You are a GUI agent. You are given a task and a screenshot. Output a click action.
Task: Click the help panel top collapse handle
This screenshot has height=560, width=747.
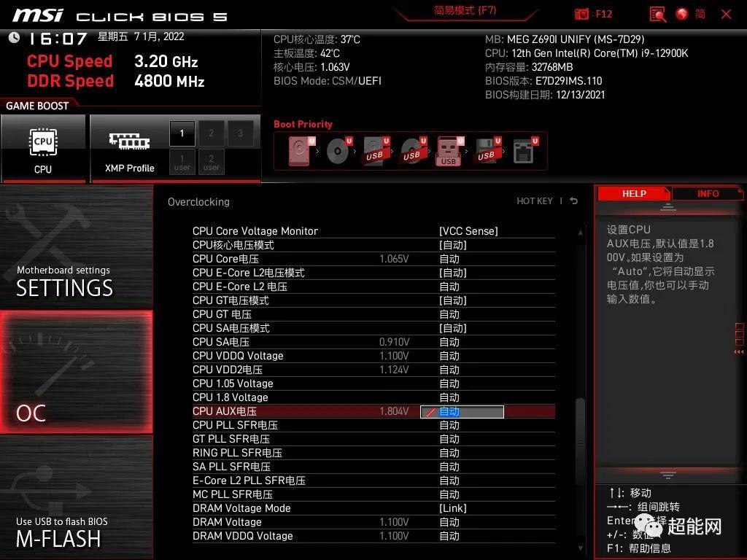click(668, 206)
